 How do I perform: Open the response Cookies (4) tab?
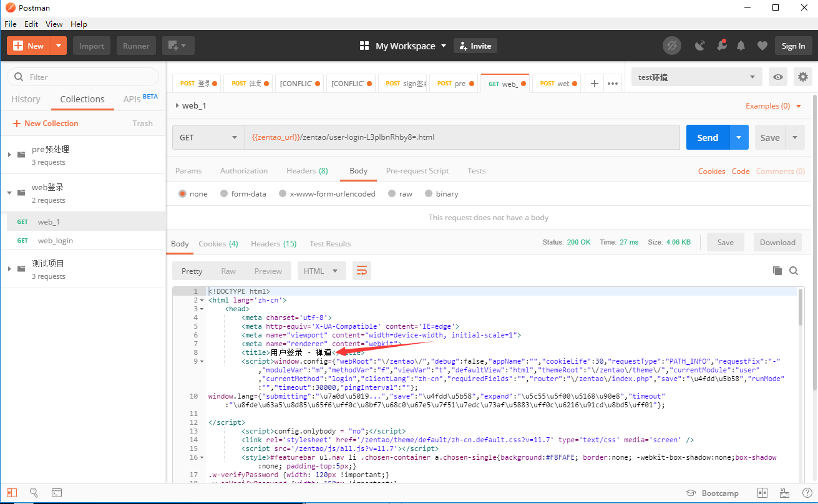218,243
